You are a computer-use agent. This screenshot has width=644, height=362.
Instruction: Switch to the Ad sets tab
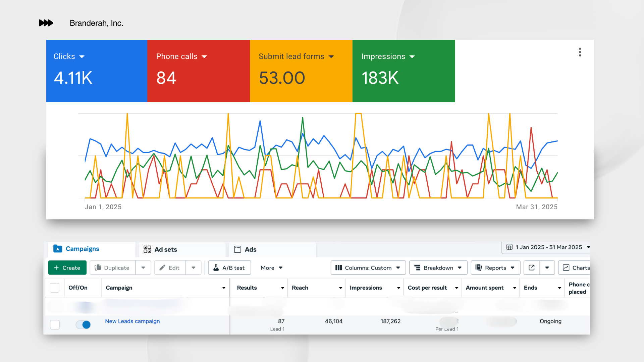click(182, 249)
